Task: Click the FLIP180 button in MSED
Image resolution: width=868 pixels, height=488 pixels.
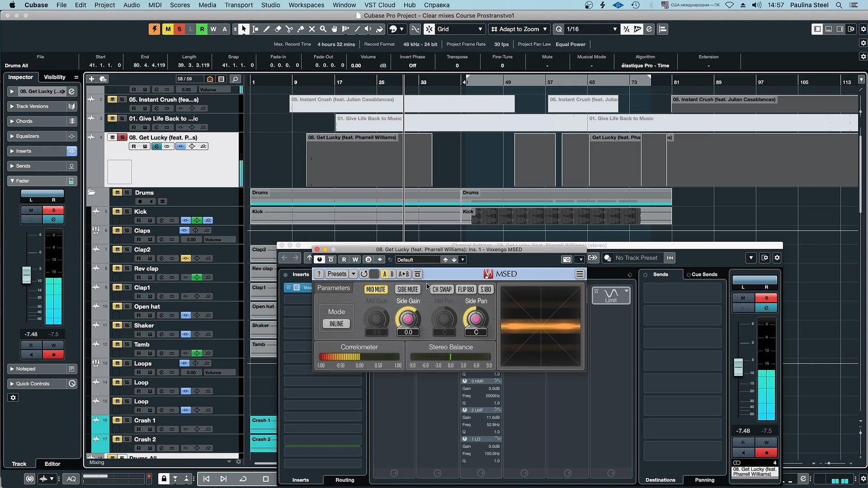Action: [x=466, y=290]
